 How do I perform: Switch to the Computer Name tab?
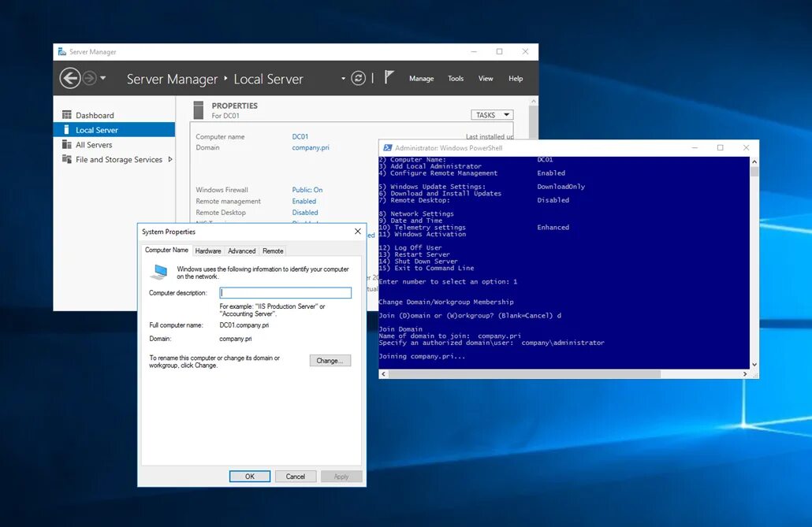click(166, 250)
